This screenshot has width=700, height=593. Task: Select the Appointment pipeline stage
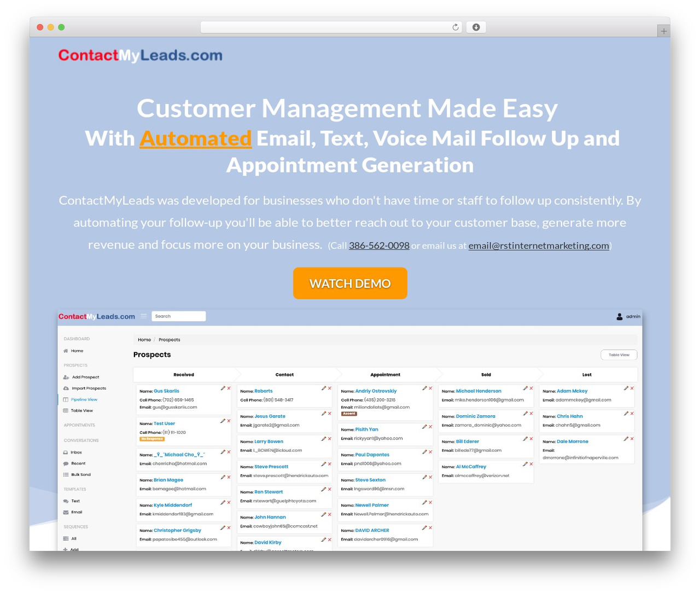point(385,375)
